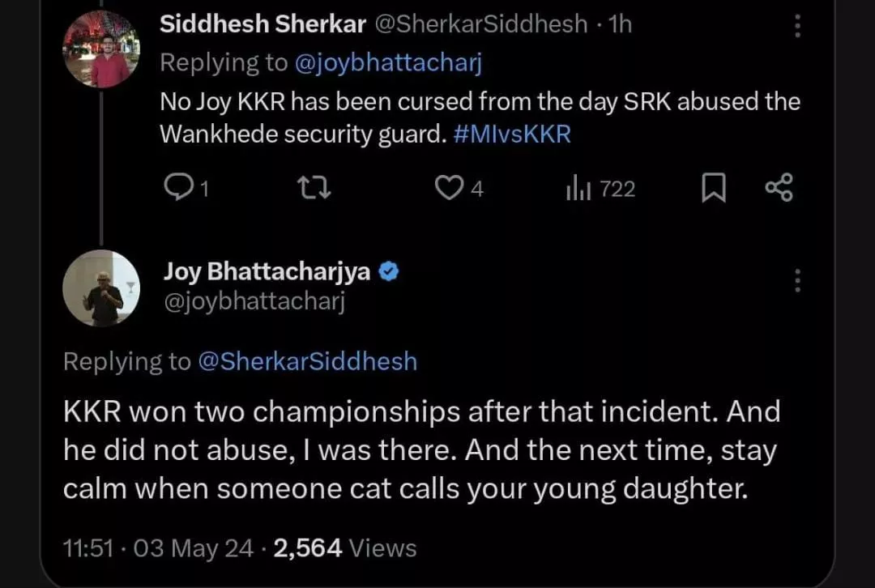The image size is (875, 588).
Task: Open the #MIvsKKR hashtag
Action: 512,134
